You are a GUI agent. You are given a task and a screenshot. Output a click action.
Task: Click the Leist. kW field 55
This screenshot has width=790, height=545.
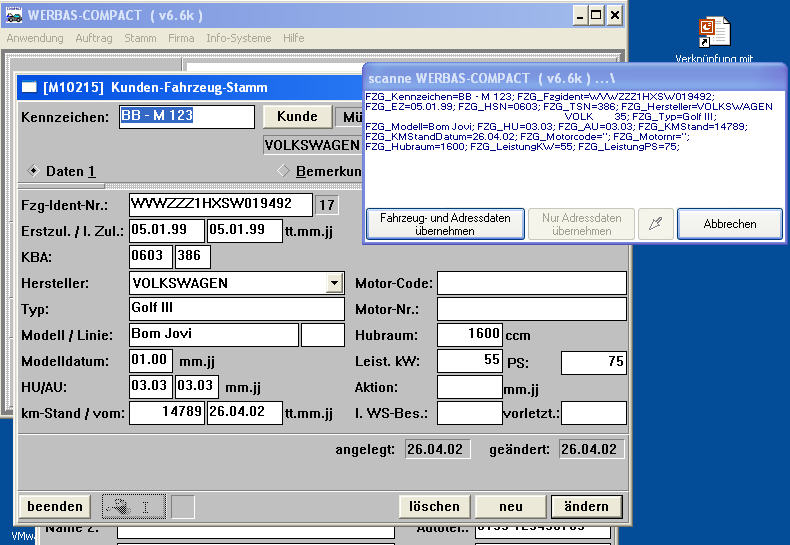coord(470,361)
